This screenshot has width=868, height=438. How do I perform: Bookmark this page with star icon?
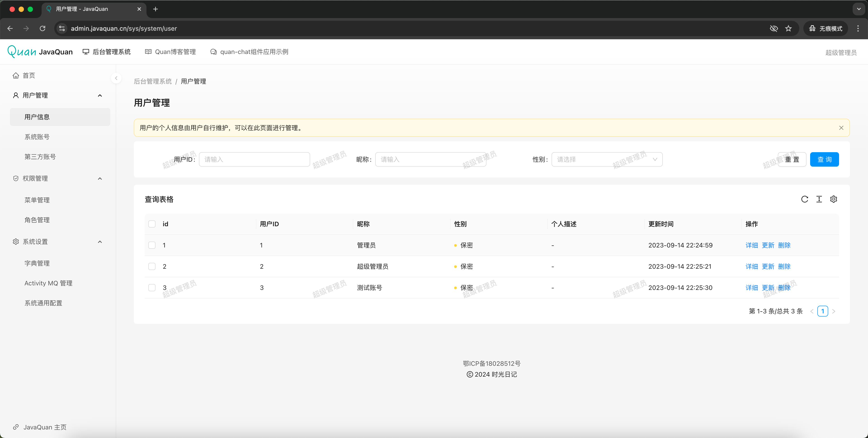coord(788,29)
